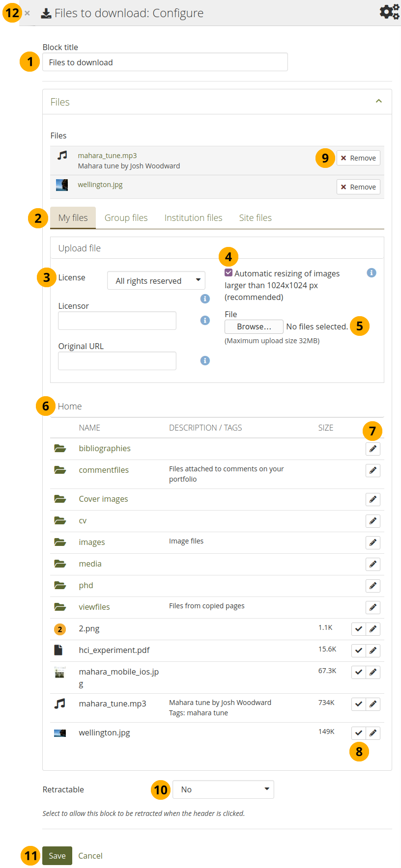401x868 pixels.
Task: Click edit pencil for media folder
Action: point(373,564)
